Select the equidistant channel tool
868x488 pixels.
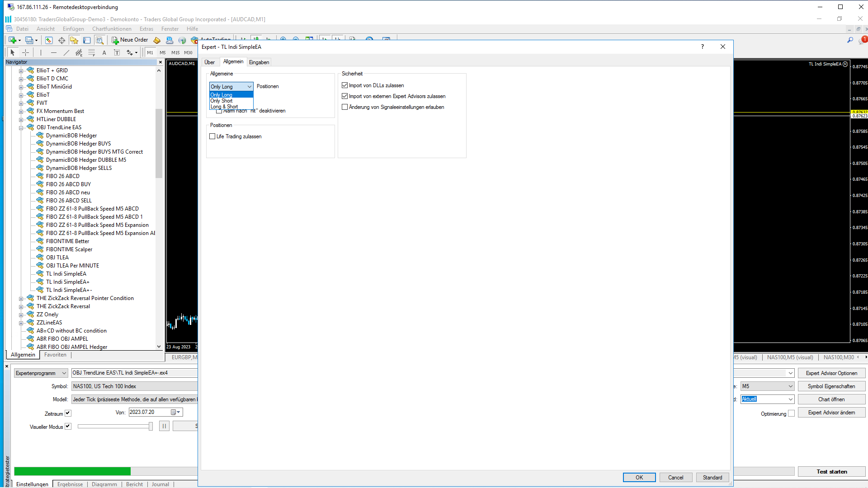(79, 52)
